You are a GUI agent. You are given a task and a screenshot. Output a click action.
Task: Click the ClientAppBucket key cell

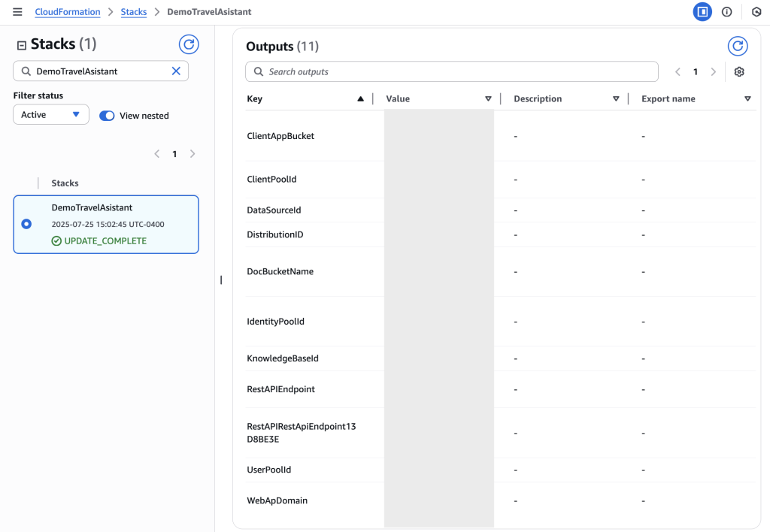click(x=280, y=136)
